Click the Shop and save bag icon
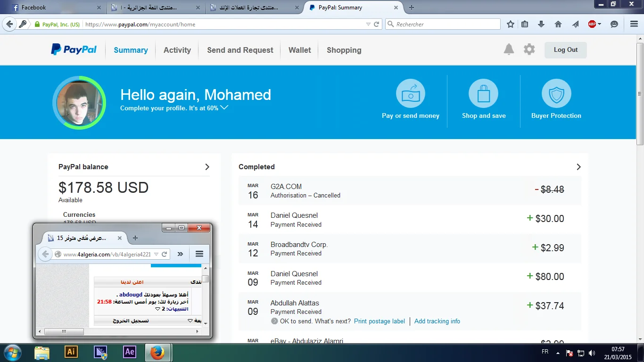 pyautogui.click(x=483, y=93)
